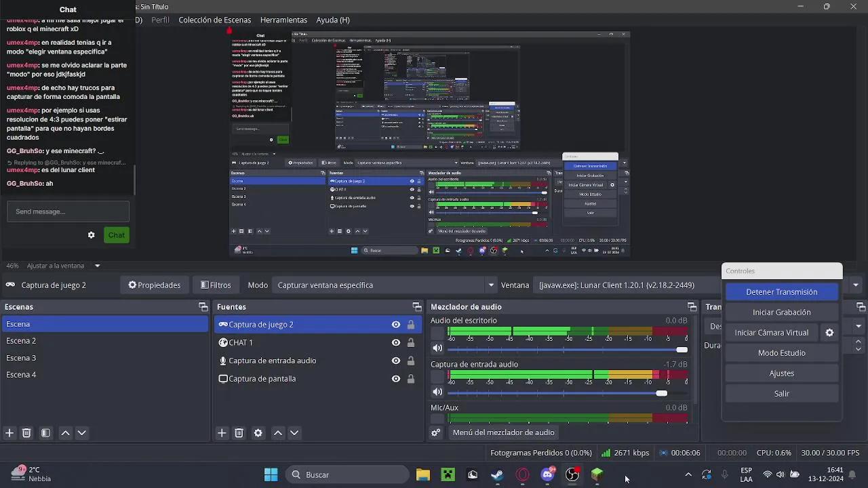Open Steam from the taskbar
This screenshot has height=488, width=868.
tap(498, 474)
